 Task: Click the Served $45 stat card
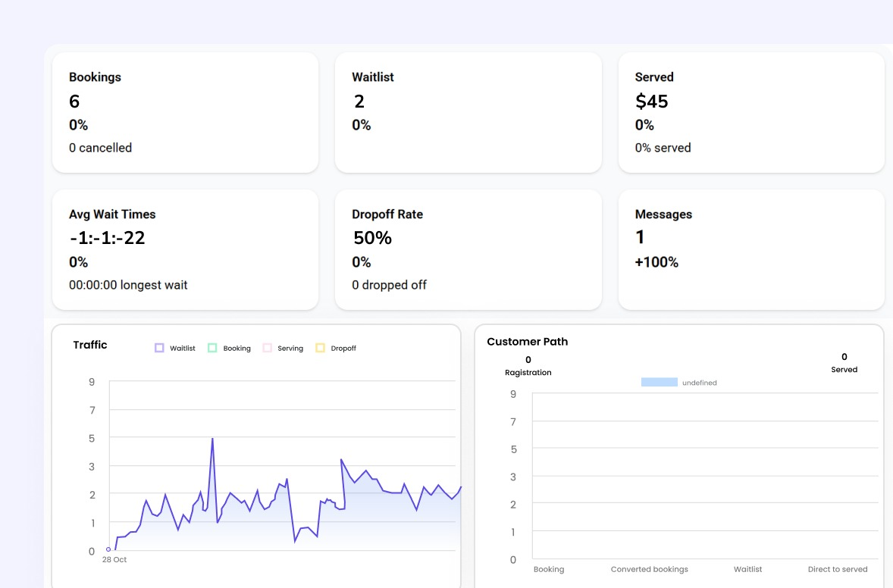click(750, 111)
